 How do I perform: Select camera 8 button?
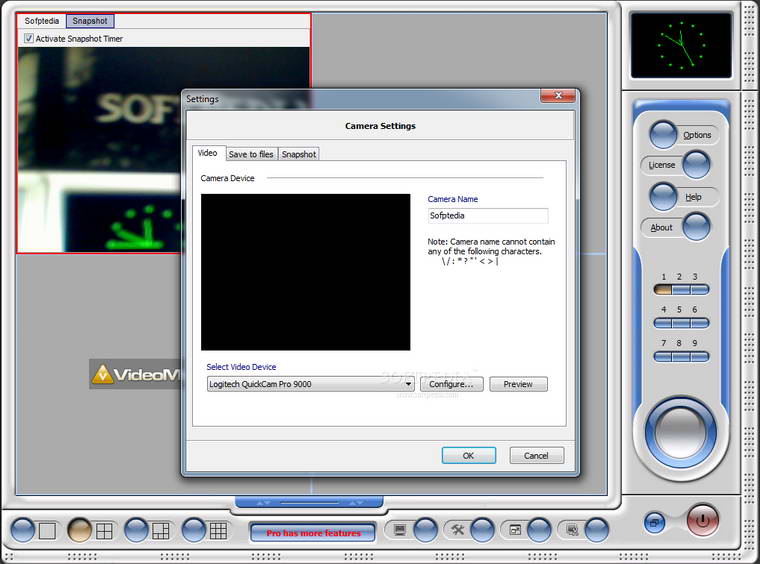pos(681,357)
